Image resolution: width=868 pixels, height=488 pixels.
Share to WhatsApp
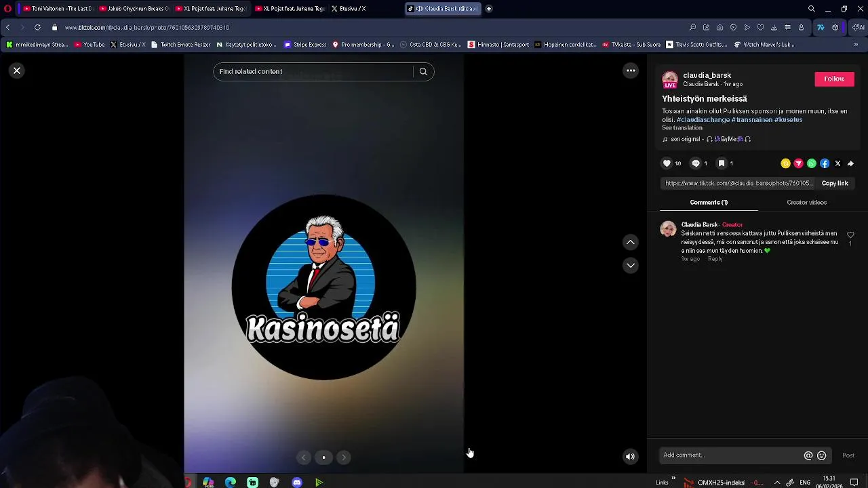811,163
